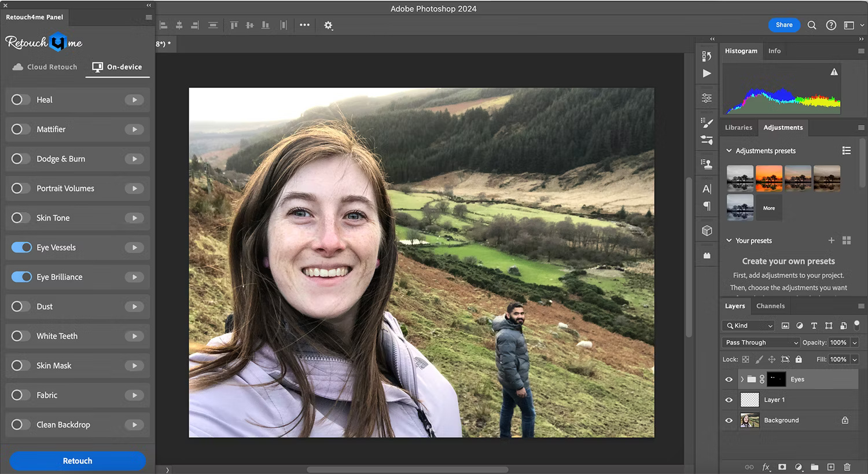Open the Adjustments panel icon in the right toolbar
The image size is (868, 474).
pyautogui.click(x=706, y=97)
